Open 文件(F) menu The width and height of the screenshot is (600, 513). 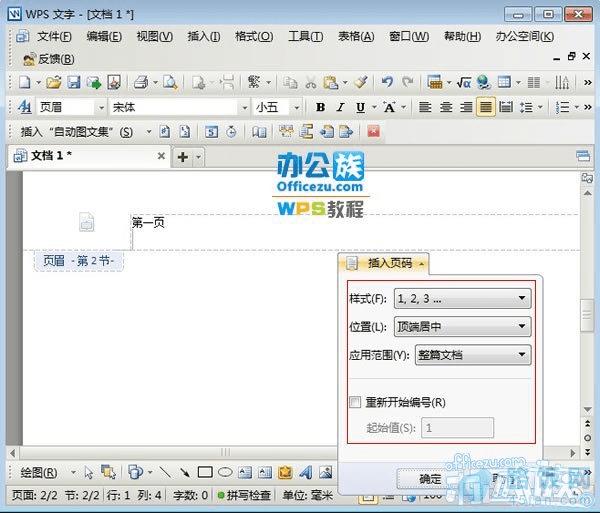click(x=54, y=36)
